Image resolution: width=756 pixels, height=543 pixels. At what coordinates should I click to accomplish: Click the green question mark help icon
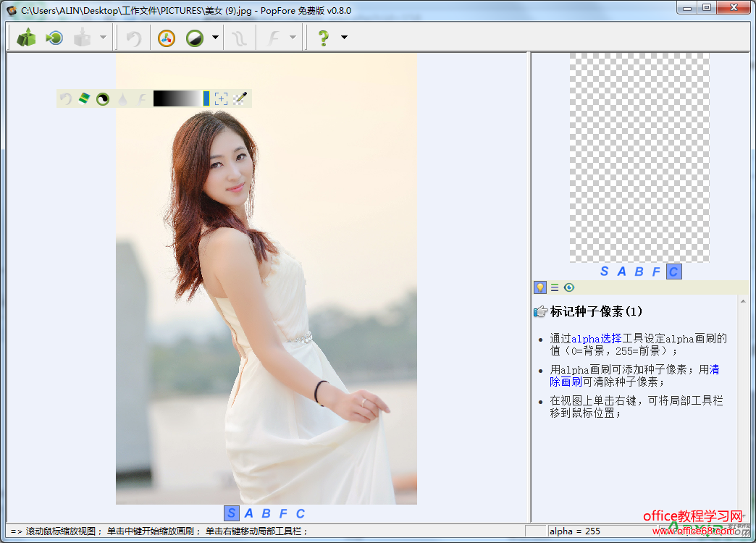tap(323, 38)
